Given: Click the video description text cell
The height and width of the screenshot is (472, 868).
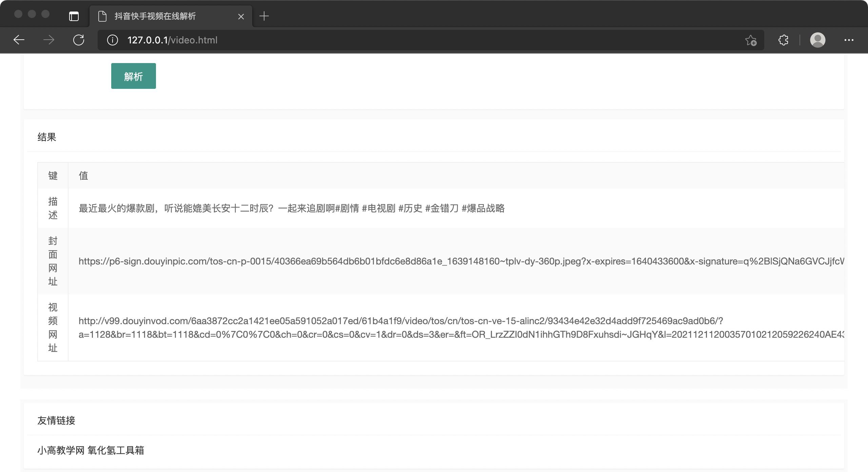Looking at the screenshot, I should pyautogui.click(x=292, y=208).
